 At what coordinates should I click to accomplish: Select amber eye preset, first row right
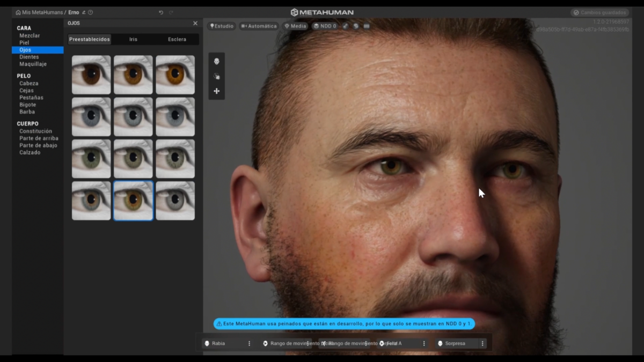(x=175, y=75)
